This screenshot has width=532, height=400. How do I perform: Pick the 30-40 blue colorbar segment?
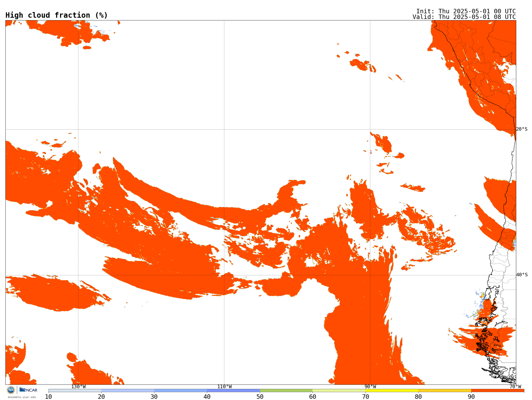click(181, 391)
